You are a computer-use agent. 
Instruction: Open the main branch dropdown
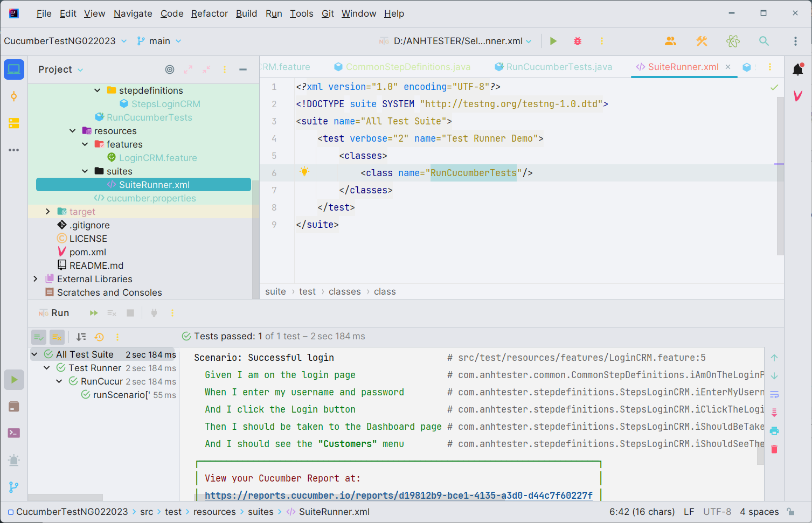pyautogui.click(x=159, y=41)
